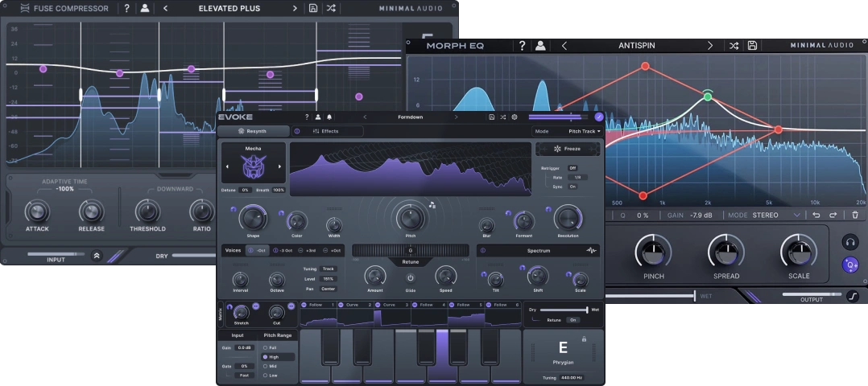
Task: Go to previous Fuse Compressor preset
Action: point(165,8)
